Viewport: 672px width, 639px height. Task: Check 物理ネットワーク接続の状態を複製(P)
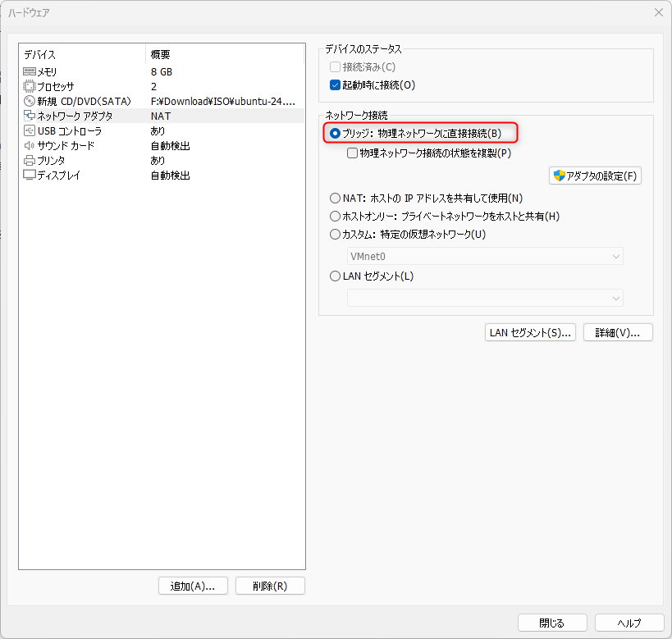tap(352, 153)
